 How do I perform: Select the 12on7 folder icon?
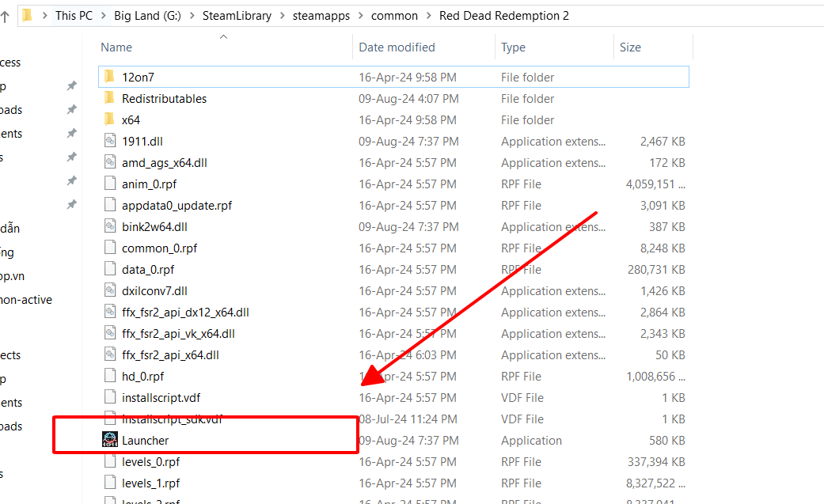110,77
